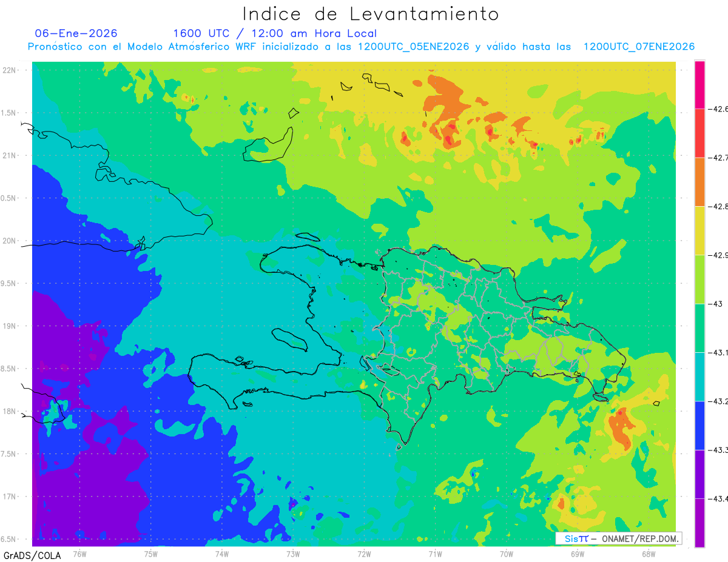Click the '76W' longitude label
Screen dimensions: 728x562
[79, 554]
